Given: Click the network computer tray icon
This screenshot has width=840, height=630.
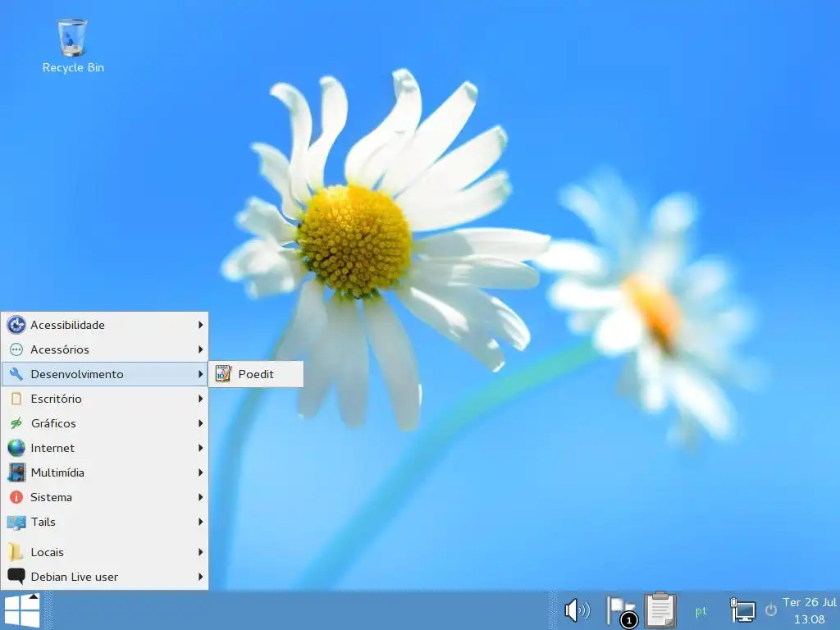Looking at the screenshot, I should click(x=743, y=610).
